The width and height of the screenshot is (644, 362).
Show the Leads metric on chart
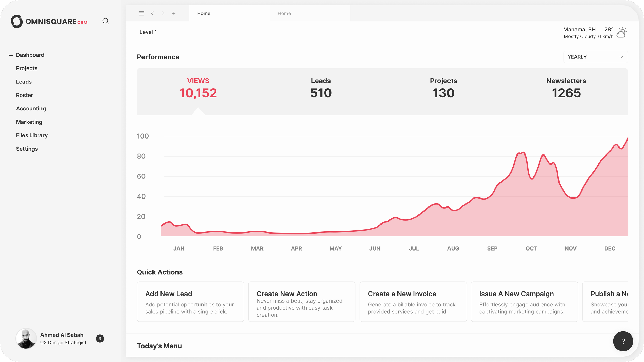tap(321, 88)
